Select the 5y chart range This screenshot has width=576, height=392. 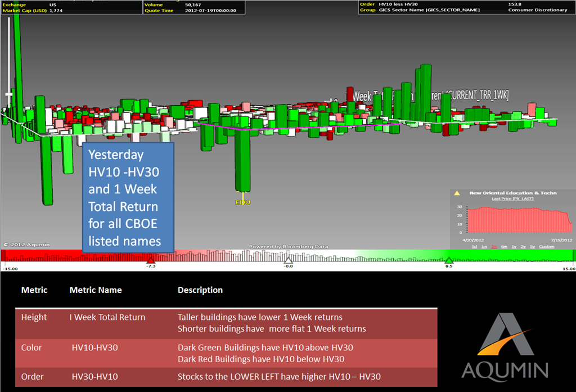pyautogui.click(x=532, y=246)
